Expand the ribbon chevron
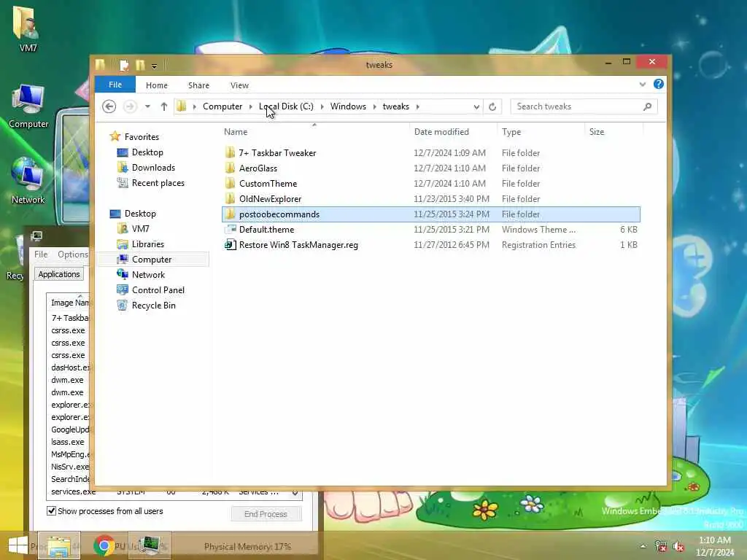 pos(642,85)
